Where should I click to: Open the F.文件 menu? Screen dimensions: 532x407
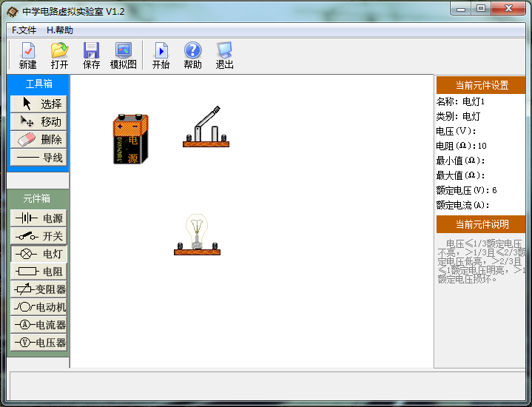click(24, 30)
